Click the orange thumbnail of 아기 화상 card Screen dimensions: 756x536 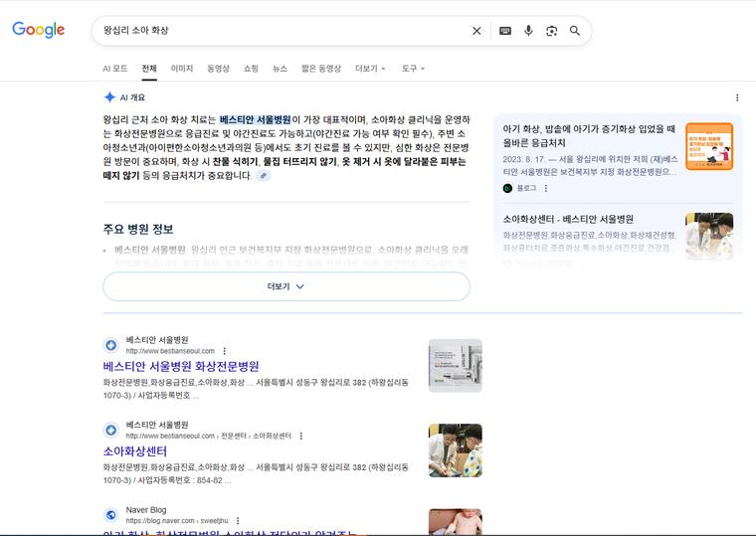tap(709, 146)
